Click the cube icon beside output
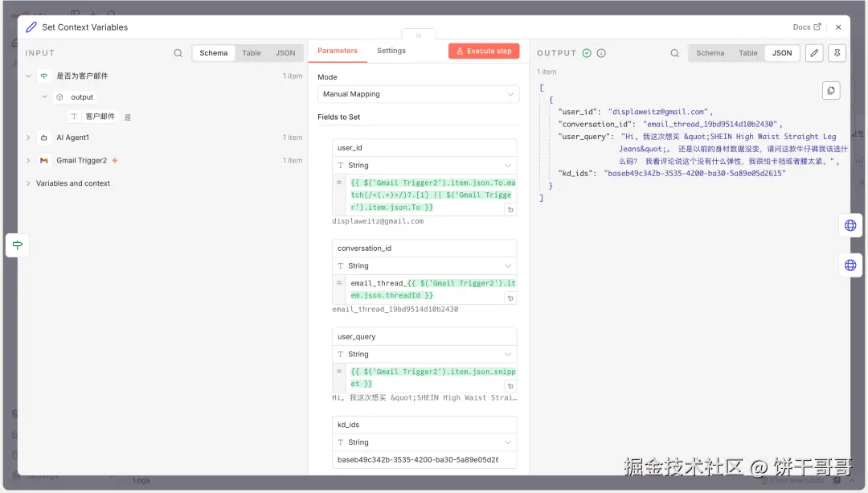The image size is (868, 493). point(59,97)
